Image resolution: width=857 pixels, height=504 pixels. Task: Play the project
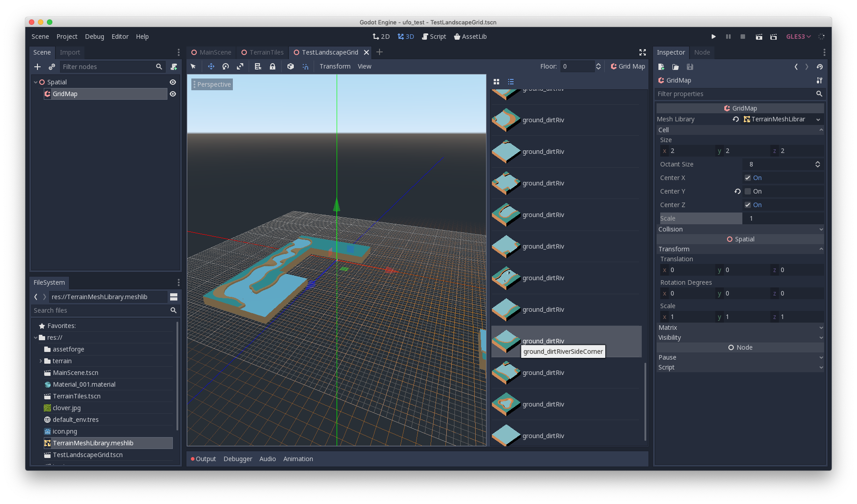tap(713, 37)
